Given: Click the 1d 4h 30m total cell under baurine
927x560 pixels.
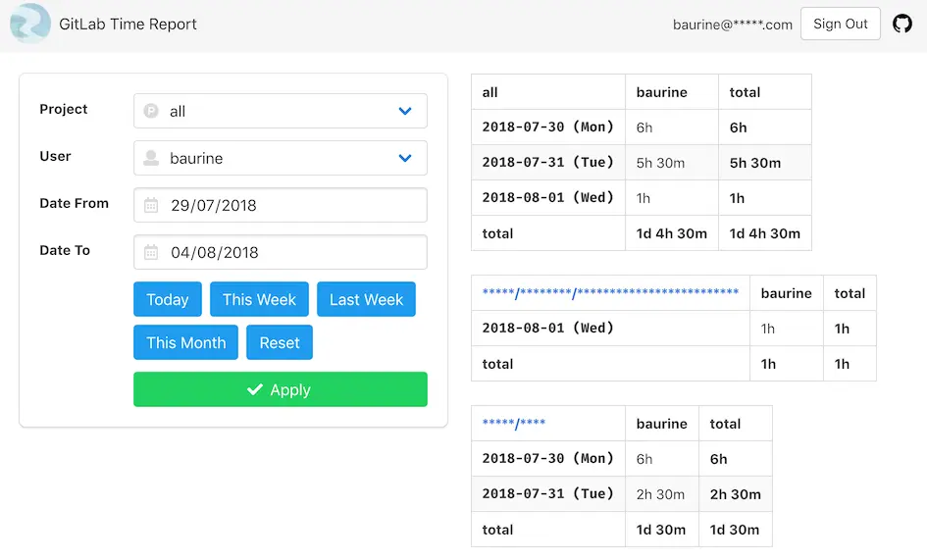Looking at the screenshot, I should (672, 233).
